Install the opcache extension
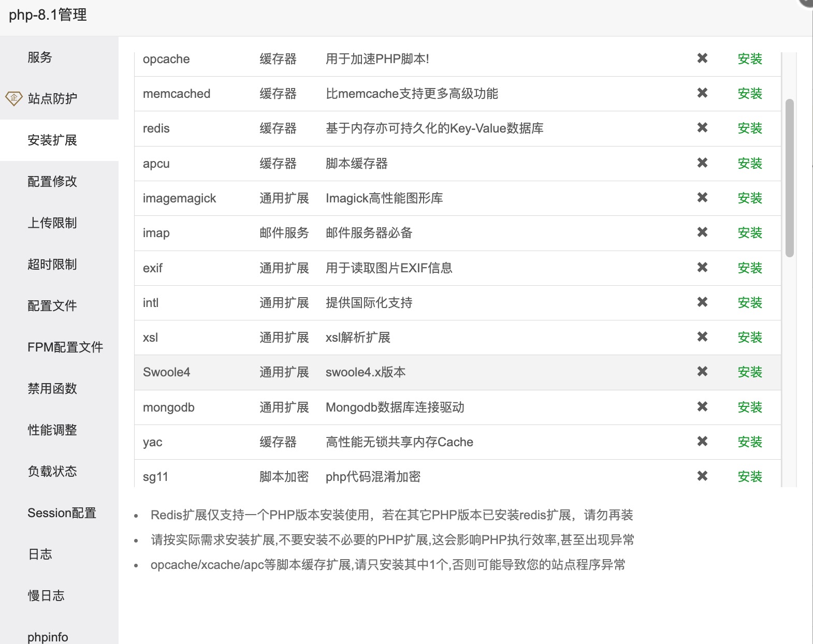 [750, 59]
